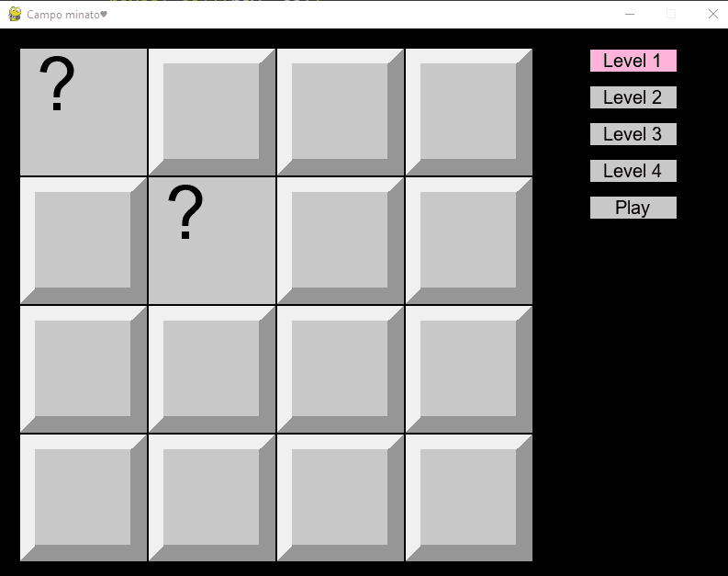Uncover second-row tile in first column
Viewport: 728px width, 576px height.
click(84, 241)
